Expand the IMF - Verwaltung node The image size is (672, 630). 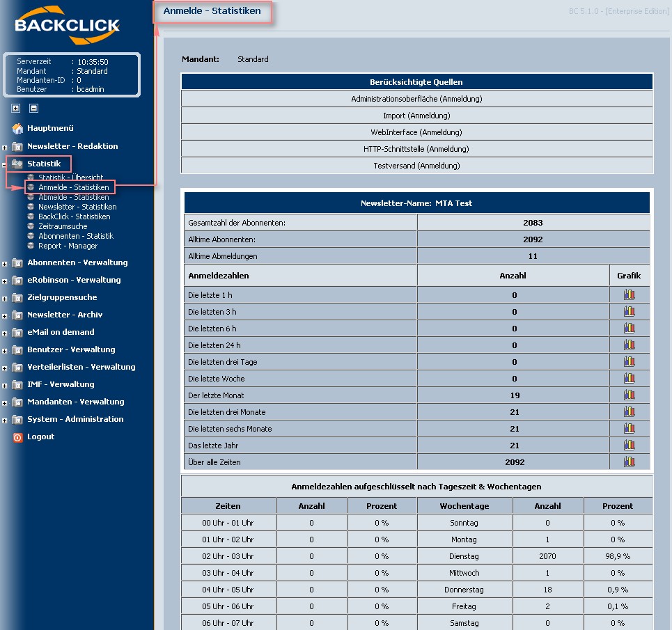4,386
